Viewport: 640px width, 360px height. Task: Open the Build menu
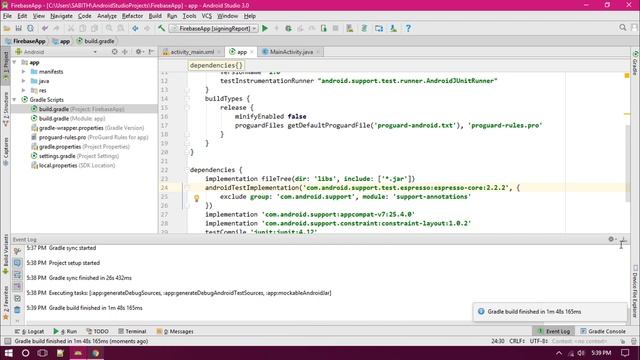coord(155,16)
